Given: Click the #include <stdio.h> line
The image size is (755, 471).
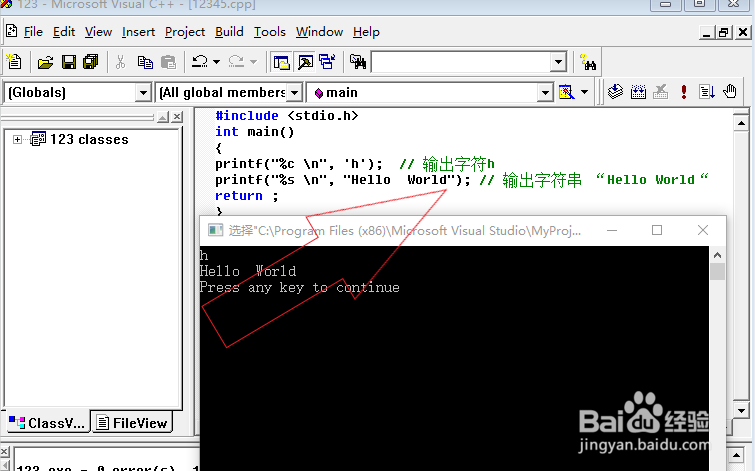Looking at the screenshot, I should 286,116.
